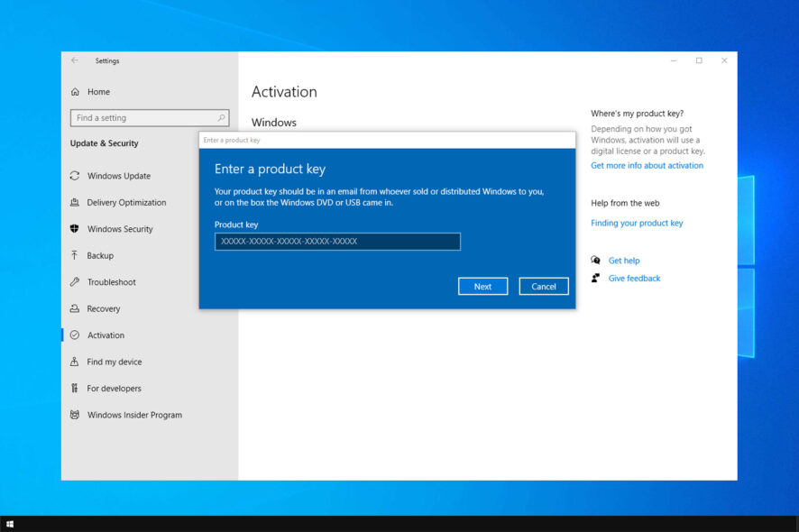This screenshot has height=532, width=799.
Task: Click the Update & Security heading
Action: 104,143
